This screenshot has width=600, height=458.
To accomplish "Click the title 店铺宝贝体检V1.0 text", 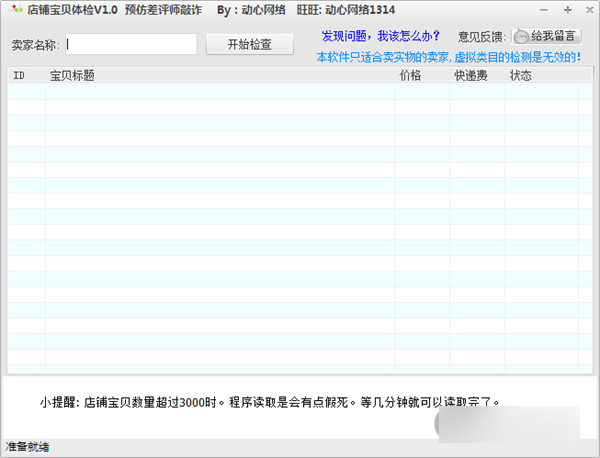I will [72, 9].
